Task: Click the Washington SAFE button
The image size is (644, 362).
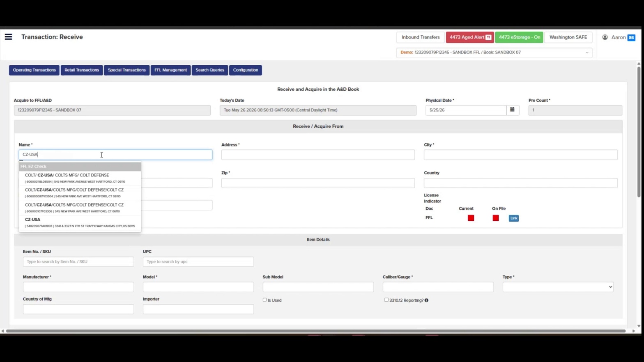Action: pos(568,37)
